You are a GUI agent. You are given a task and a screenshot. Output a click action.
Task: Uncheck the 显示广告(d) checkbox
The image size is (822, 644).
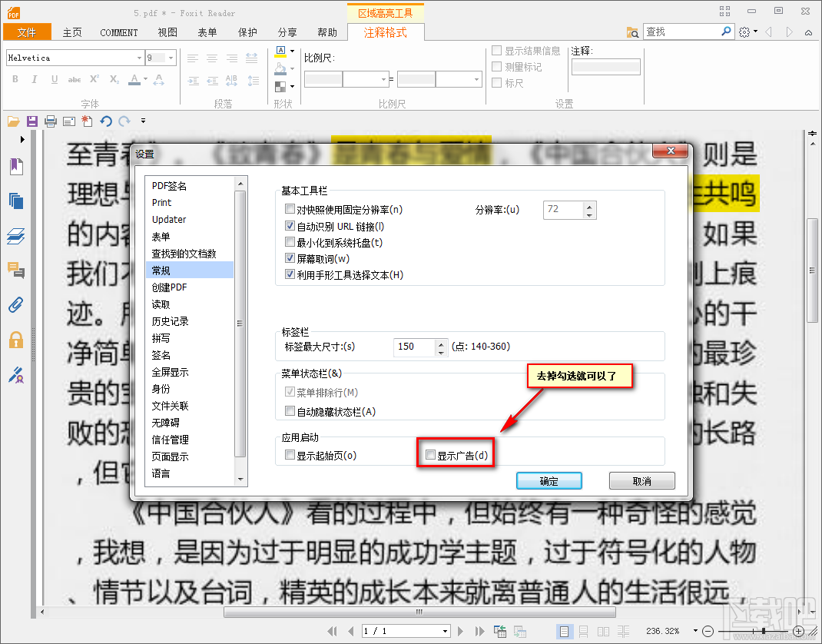click(430, 454)
